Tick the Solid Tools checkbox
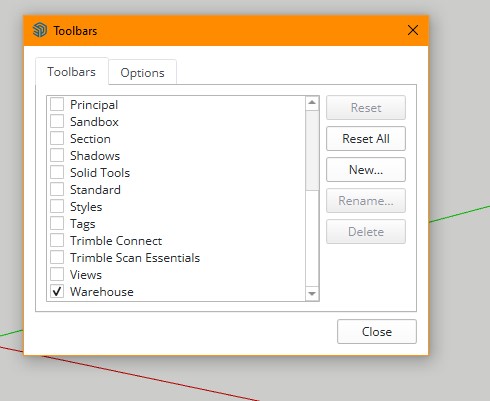 (57, 172)
